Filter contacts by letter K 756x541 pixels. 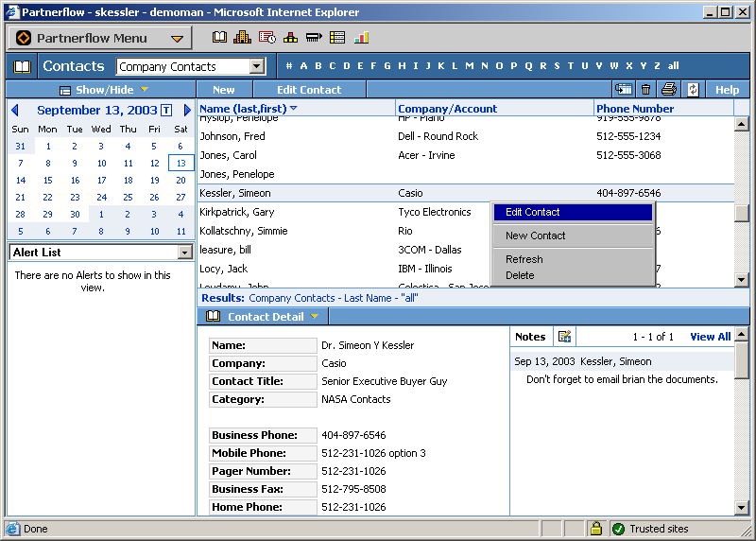point(440,65)
